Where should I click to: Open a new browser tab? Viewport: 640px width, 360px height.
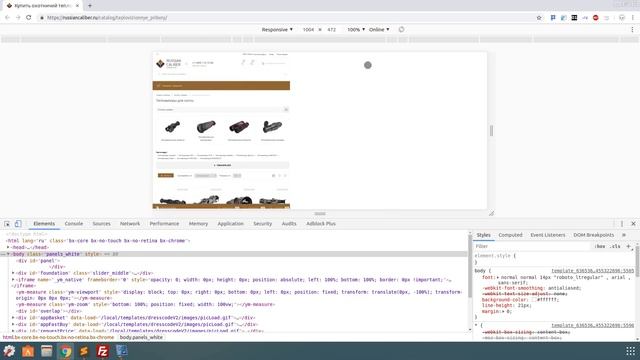click(90, 6)
